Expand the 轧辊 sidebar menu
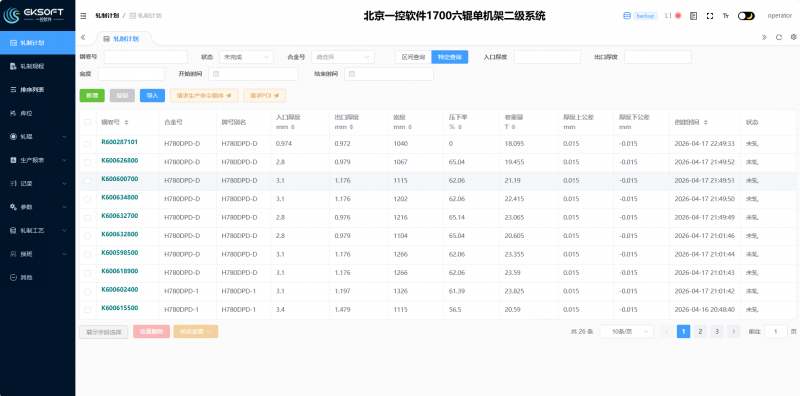Viewport: 800px width, 396px height. (x=38, y=136)
